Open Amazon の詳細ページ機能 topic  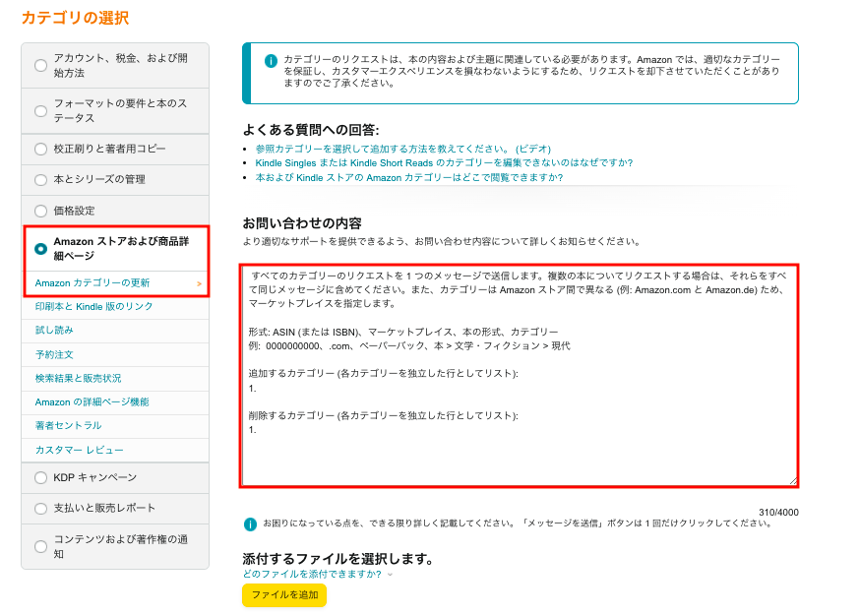tap(92, 401)
